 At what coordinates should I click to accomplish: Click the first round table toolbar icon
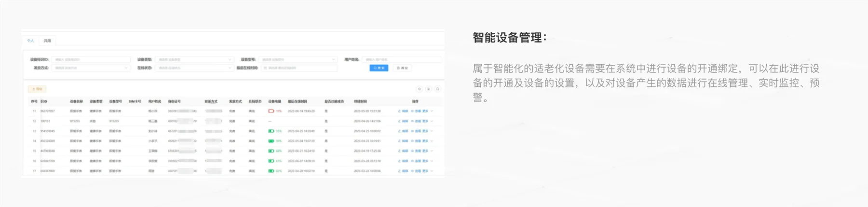pos(420,89)
